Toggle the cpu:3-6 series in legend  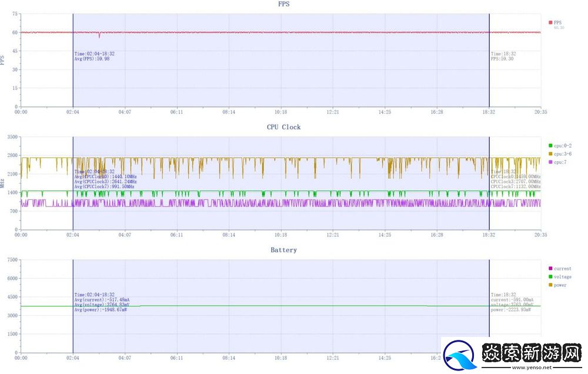(x=559, y=153)
